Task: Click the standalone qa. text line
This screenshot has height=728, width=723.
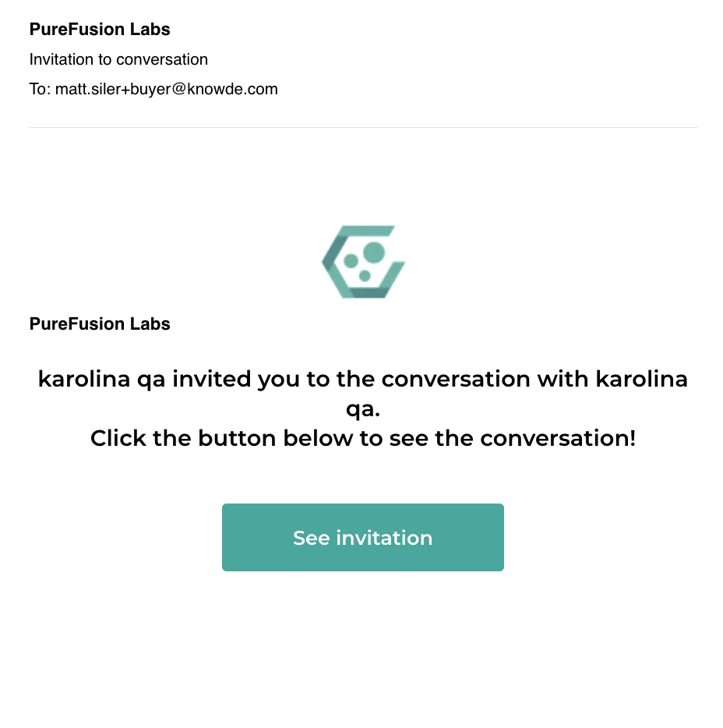Action: (363, 409)
